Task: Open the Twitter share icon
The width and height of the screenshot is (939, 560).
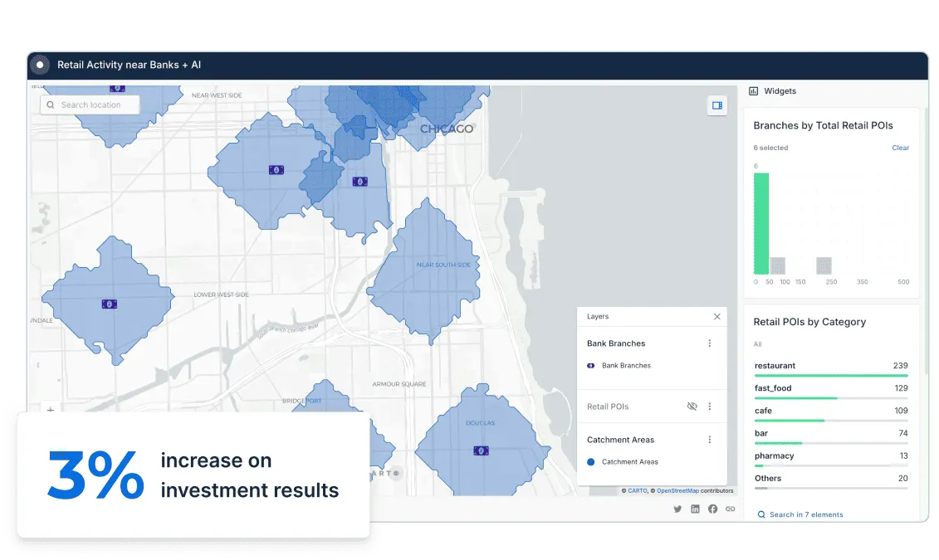Action: pos(677,509)
